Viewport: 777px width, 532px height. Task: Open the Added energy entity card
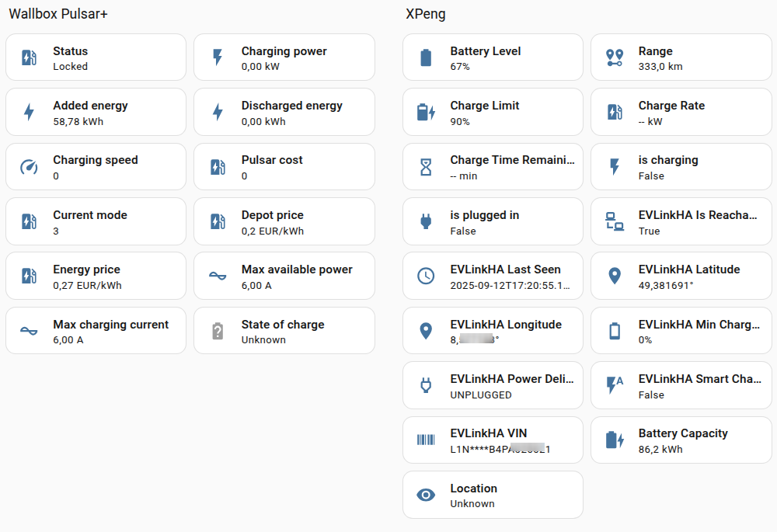tap(96, 112)
